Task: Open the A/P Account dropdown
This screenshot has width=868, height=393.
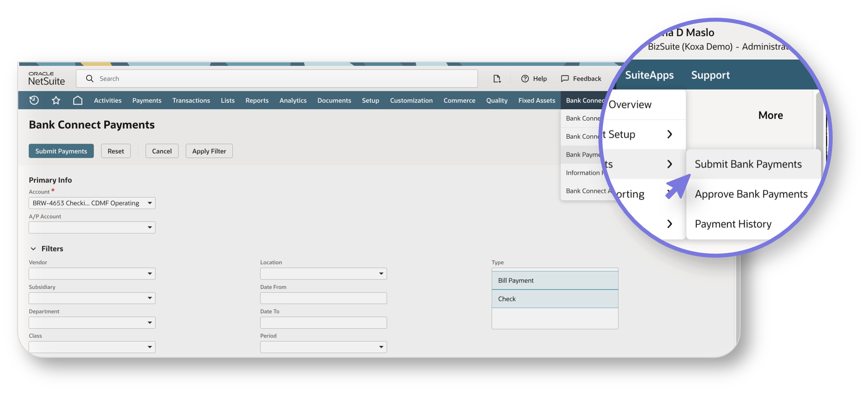Action: pyautogui.click(x=92, y=227)
